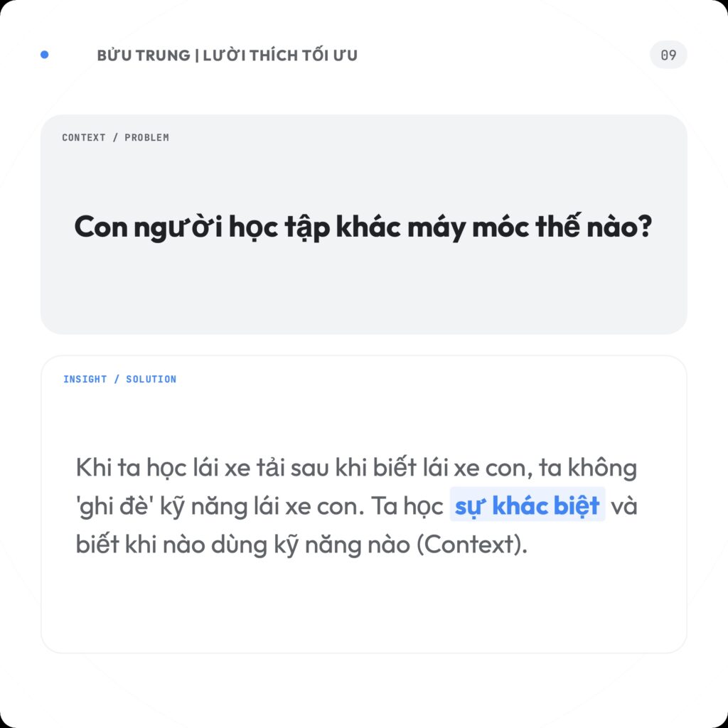Click the word "CONTEXT" in the gray card label
The width and height of the screenshot is (728, 728).
coord(84,137)
